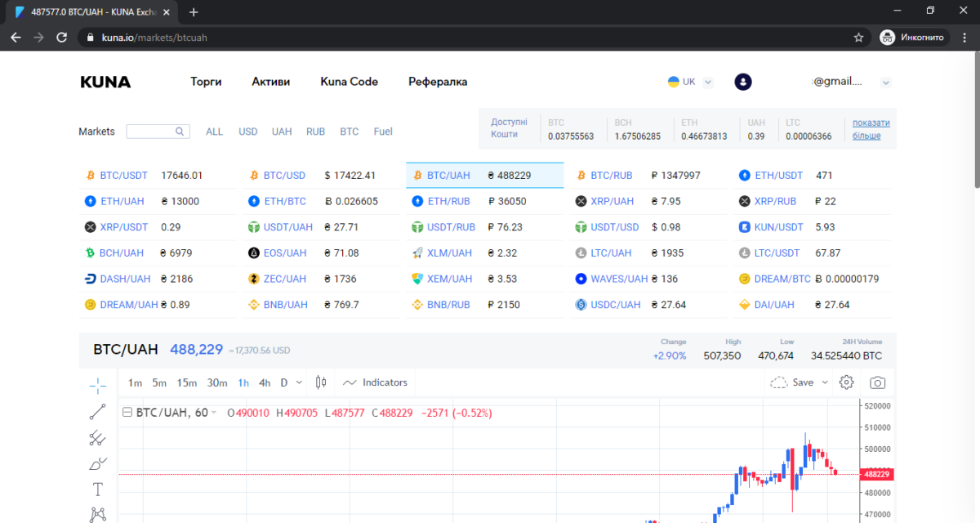Screen dimensions: 980x523
Task: Open the user profile avatar
Action: (x=743, y=82)
